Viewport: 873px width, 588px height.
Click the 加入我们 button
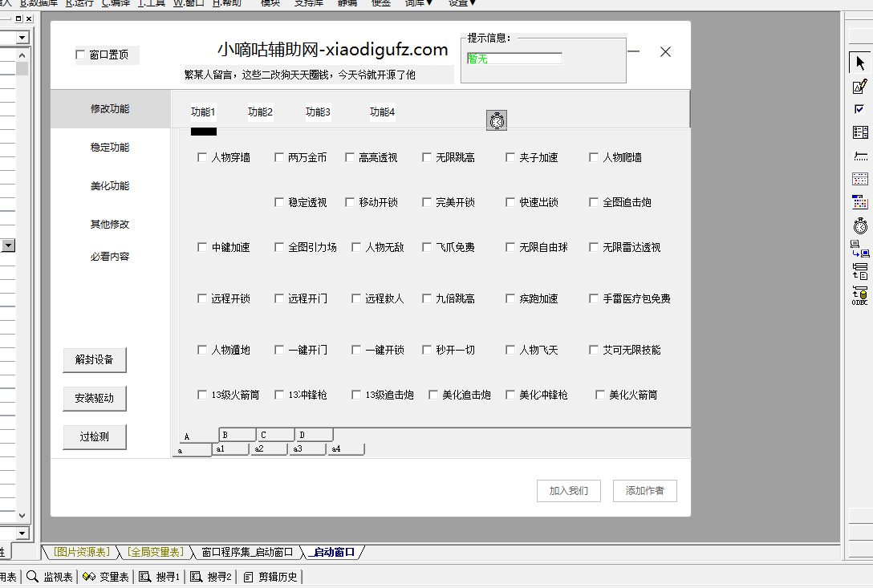[568, 491]
